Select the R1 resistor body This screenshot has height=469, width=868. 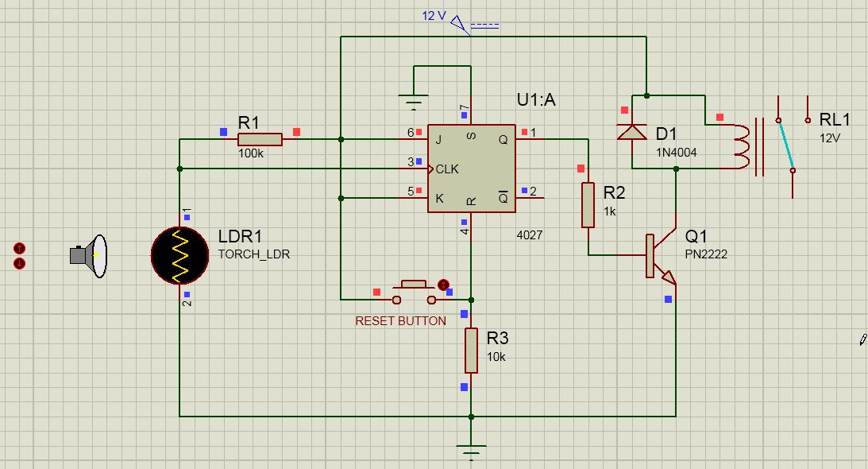[260, 139]
